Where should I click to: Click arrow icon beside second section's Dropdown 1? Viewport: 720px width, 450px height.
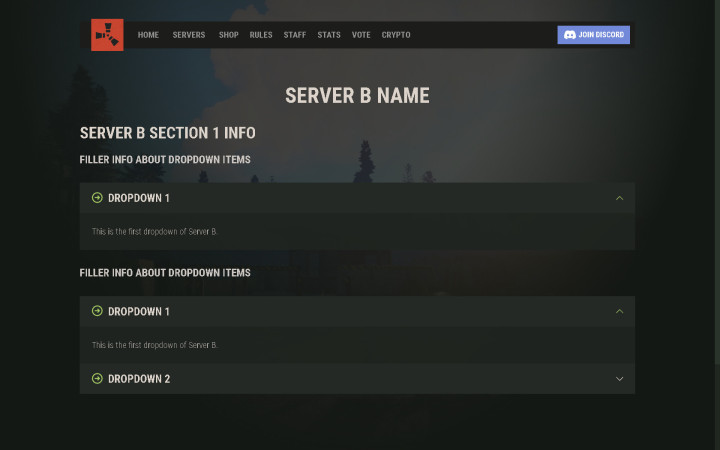(97, 311)
